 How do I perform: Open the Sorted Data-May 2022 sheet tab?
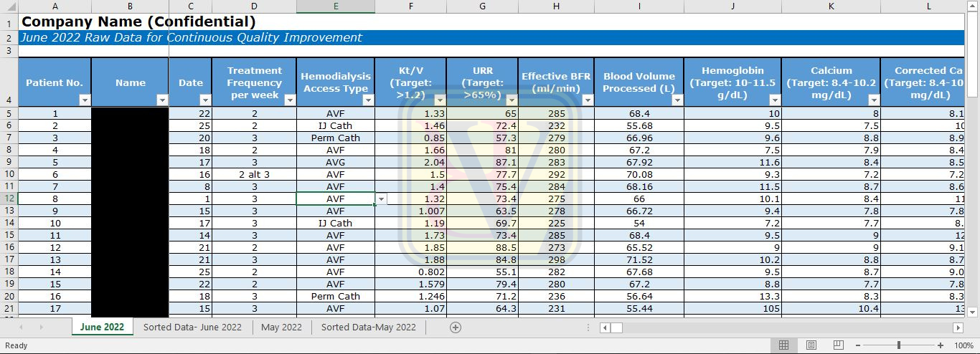click(368, 327)
